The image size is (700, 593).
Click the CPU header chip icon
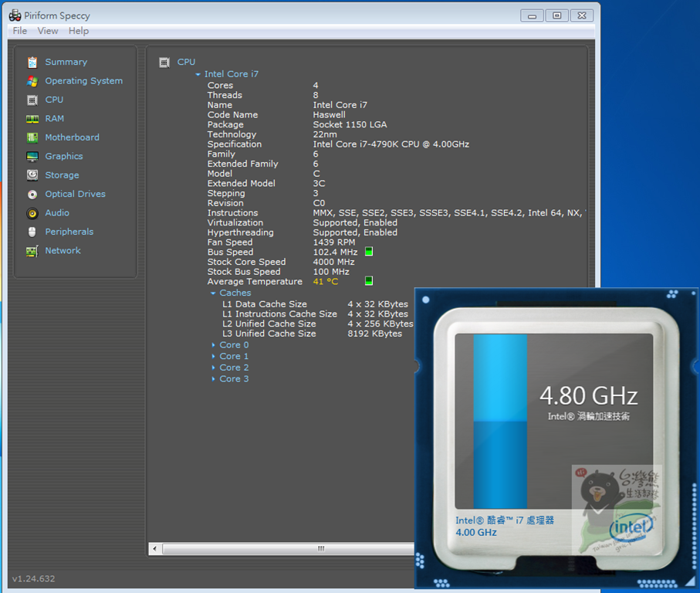pos(164,62)
